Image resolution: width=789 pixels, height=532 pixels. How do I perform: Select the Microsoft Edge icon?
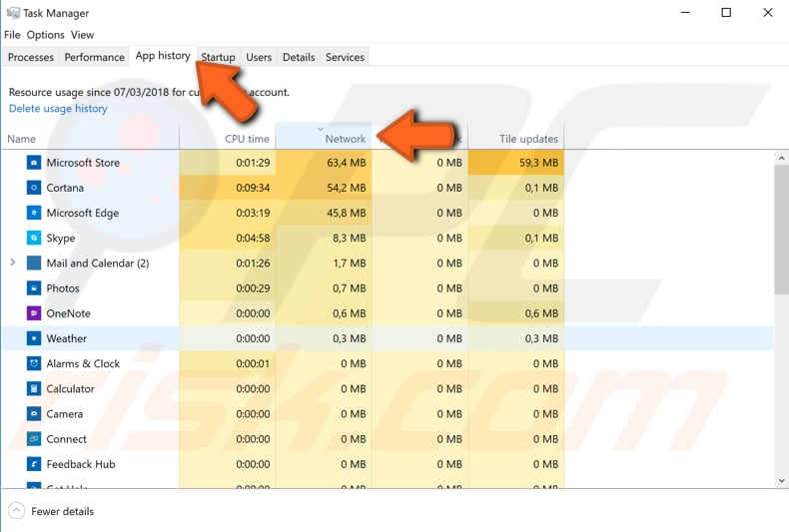coord(34,213)
